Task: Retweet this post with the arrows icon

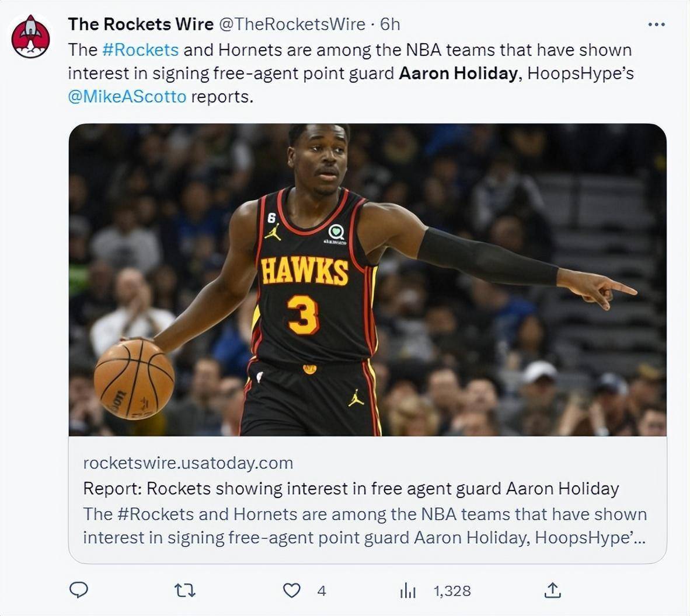Action: [185, 590]
